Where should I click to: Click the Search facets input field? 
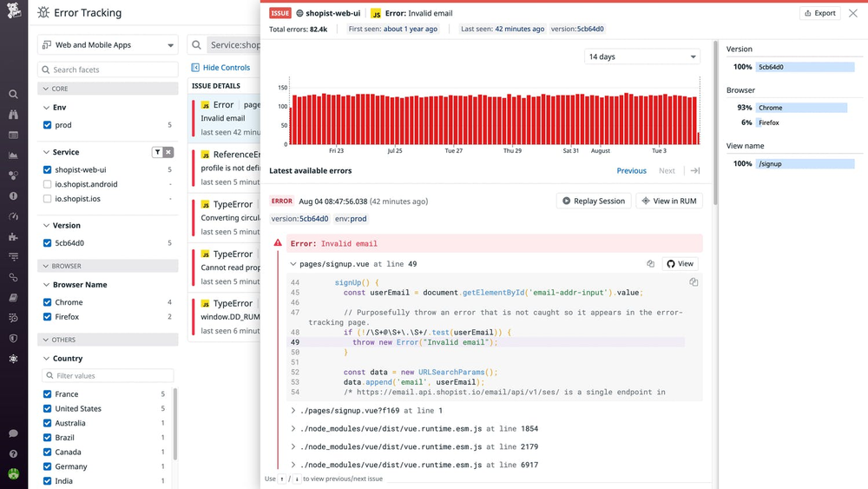click(108, 69)
